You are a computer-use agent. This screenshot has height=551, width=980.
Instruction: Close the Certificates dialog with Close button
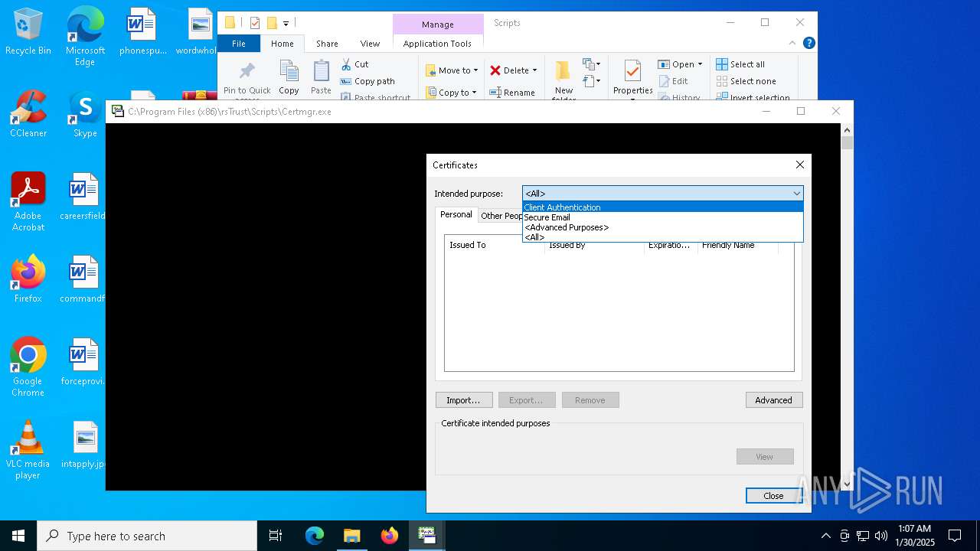(774, 496)
